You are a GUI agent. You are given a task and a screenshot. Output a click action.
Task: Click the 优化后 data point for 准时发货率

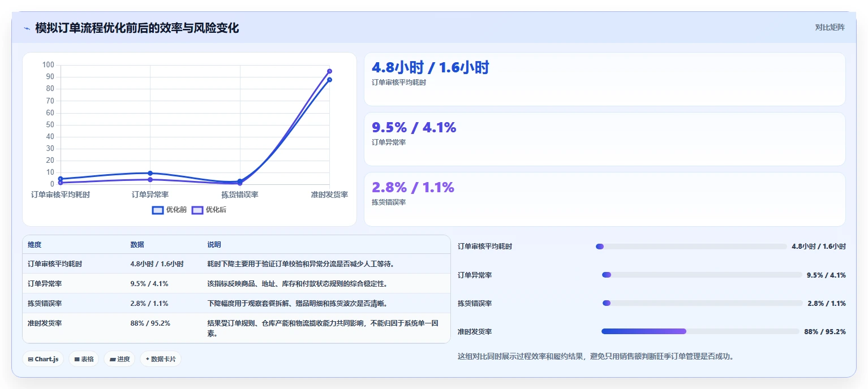(329, 71)
